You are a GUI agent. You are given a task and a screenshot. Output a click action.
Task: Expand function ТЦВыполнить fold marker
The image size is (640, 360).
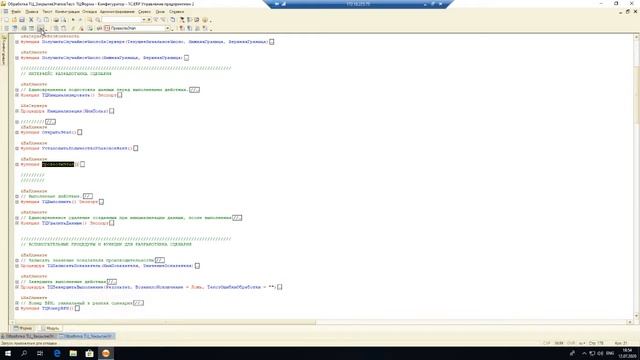pos(17,202)
